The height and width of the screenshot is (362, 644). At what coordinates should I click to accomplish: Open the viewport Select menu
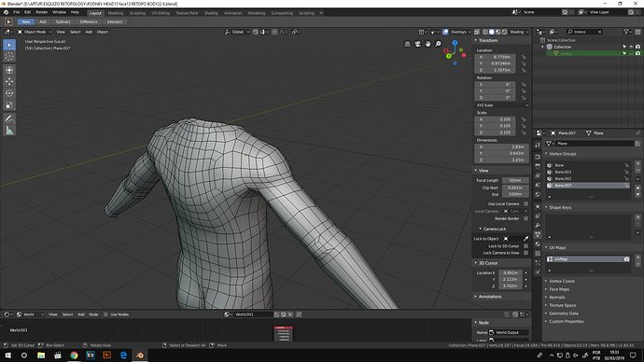(75, 32)
